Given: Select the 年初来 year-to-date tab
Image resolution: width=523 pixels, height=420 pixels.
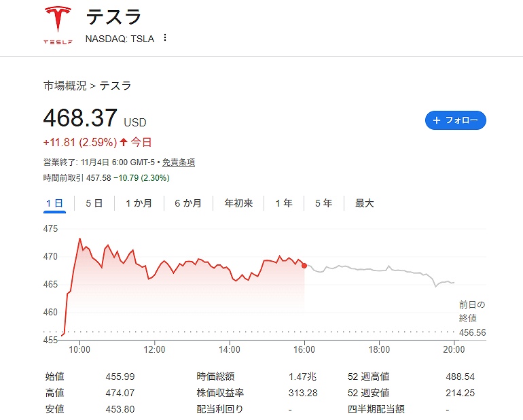Looking at the screenshot, I should click(x=238, y=203).
